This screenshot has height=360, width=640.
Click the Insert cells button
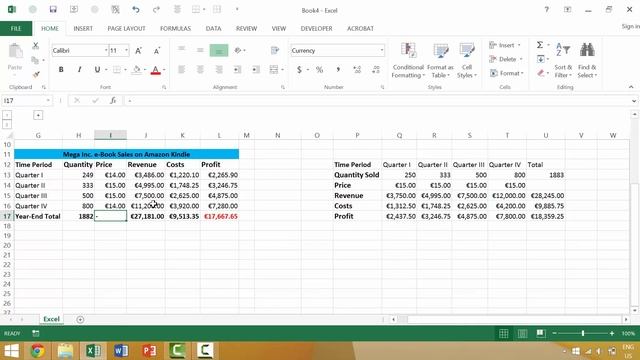point(505,45)
